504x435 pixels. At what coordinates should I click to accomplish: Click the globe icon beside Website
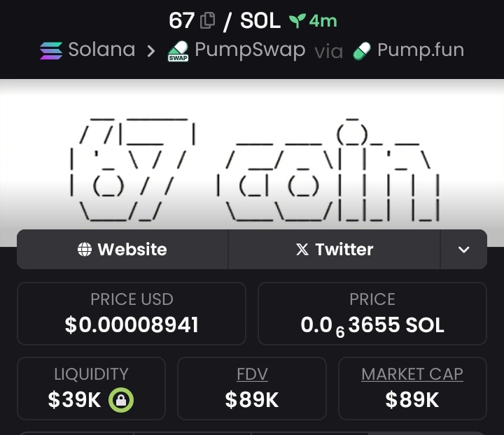pyautogui.click(x=85, y=249)
